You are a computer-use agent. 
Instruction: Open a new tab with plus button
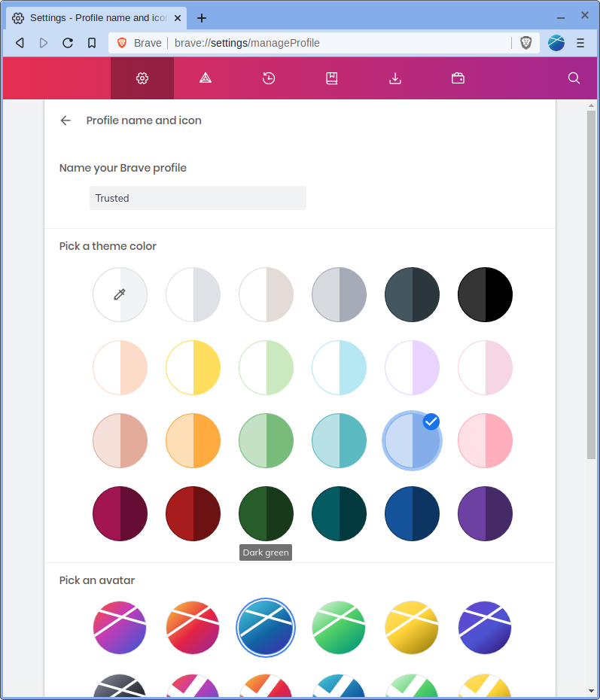point(202,18)
